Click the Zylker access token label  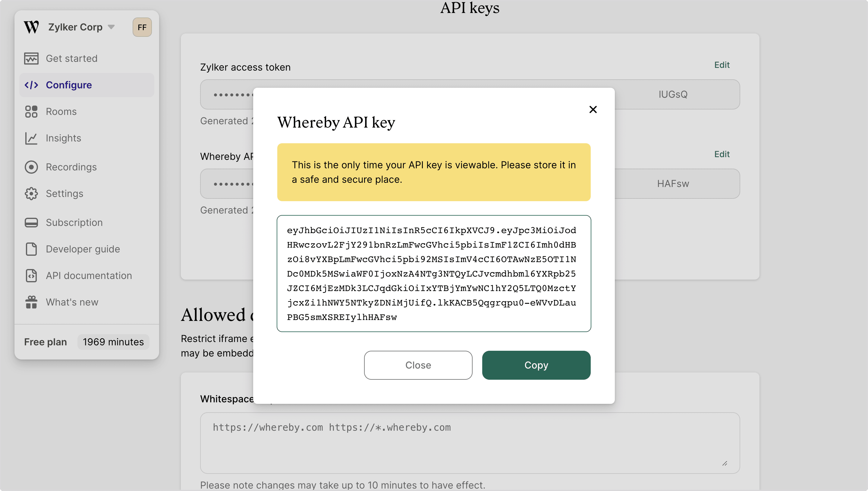pyautogui.click(x=245, y=67)
